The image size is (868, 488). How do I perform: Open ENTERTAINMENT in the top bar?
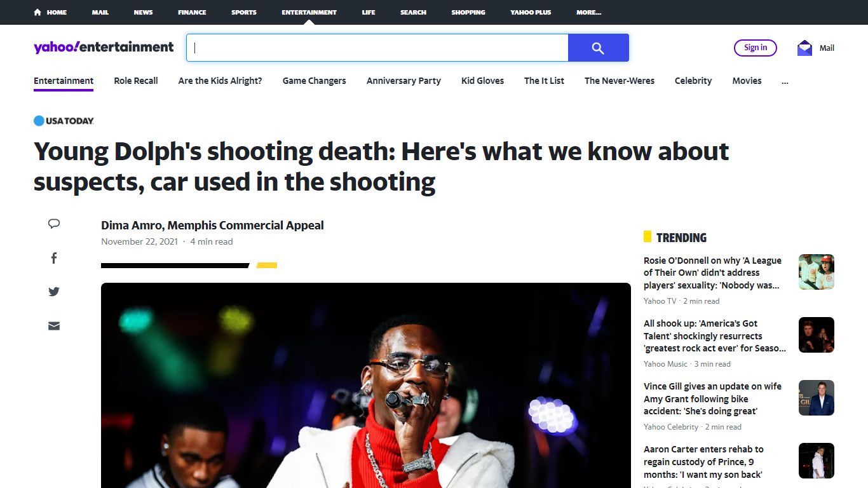(309, 12)
